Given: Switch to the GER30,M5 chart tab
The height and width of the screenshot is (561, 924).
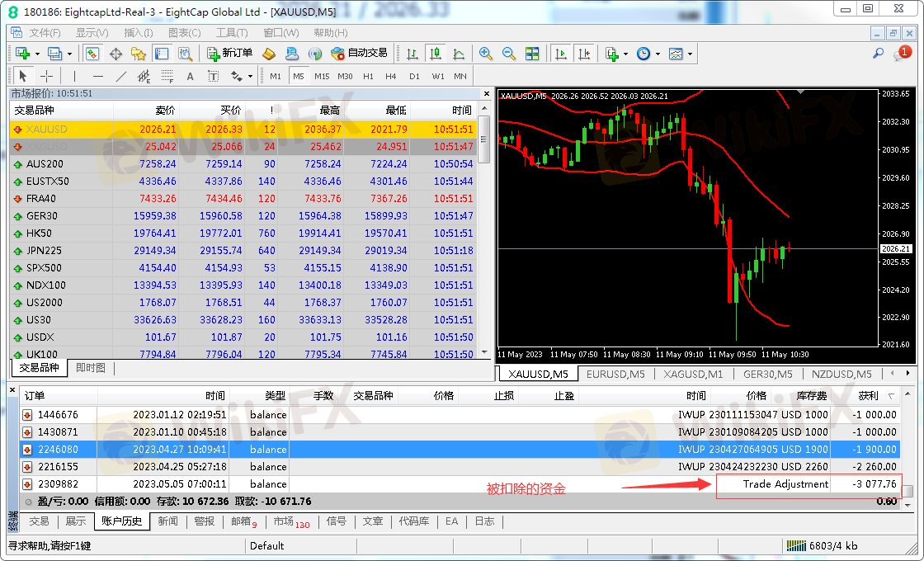Looking at the screenshot, I should point(768,375).
